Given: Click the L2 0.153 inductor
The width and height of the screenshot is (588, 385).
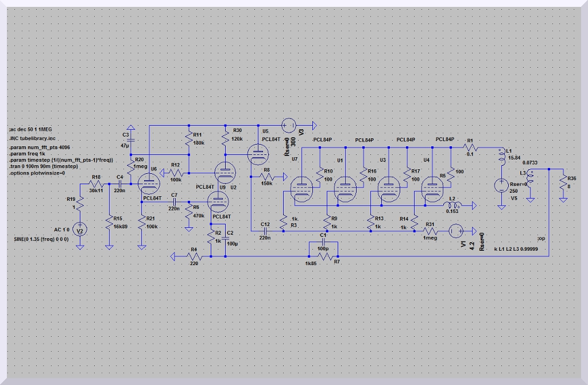Looking at the screenshot, I should click(451, 203).
